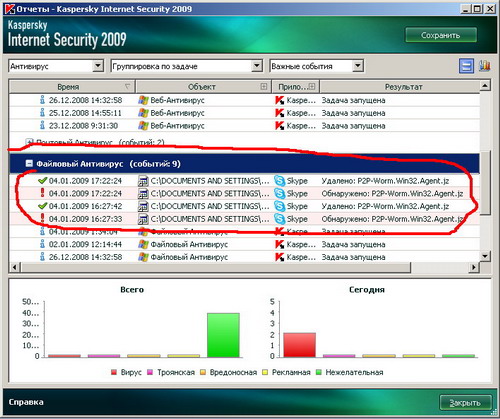Click red exclamation icon at 17:22:24 row
500x419 pixels.
pos(42,193)
